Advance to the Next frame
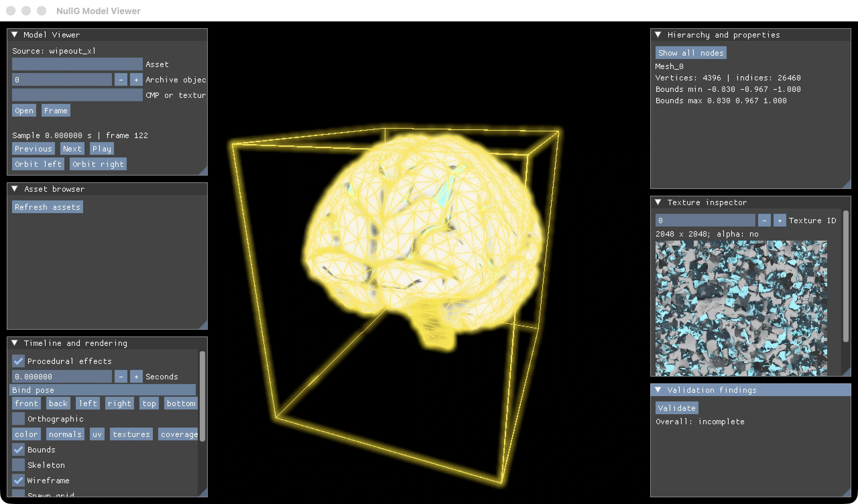 72,149
